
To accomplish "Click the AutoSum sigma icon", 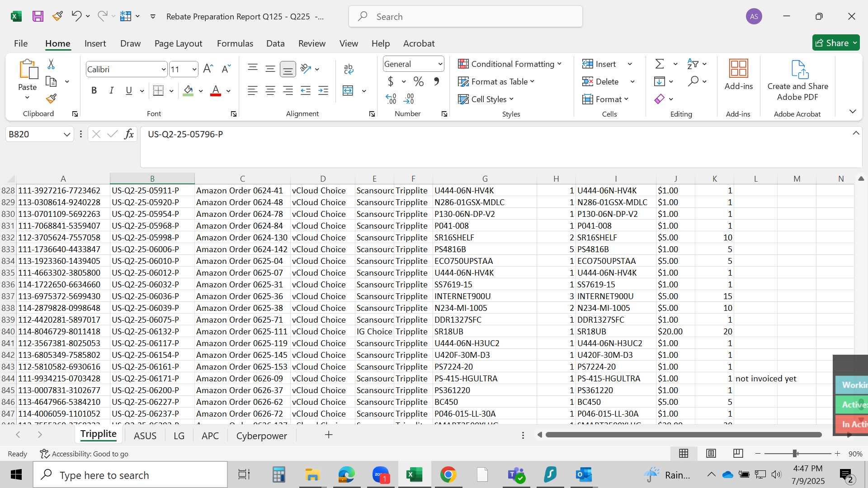I will click(660, 64).
